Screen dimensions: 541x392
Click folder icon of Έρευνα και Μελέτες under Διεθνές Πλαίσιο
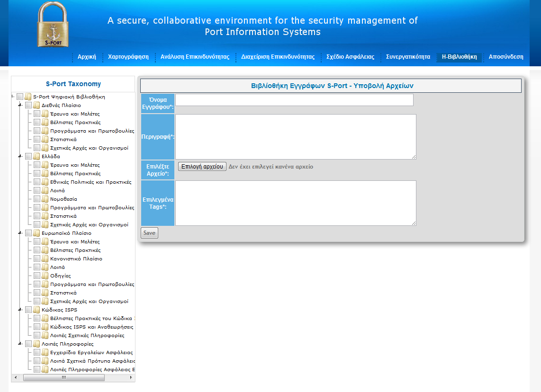click(45, 114)
